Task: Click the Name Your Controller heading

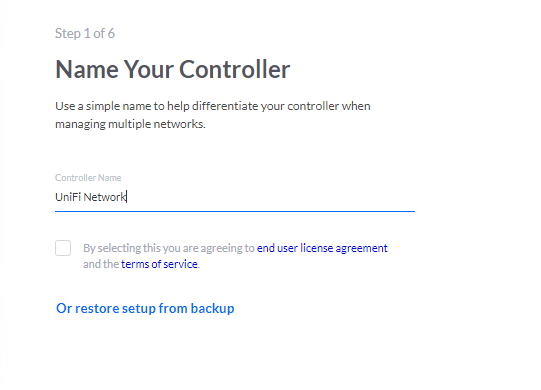Action: click(x=173, y=69)
